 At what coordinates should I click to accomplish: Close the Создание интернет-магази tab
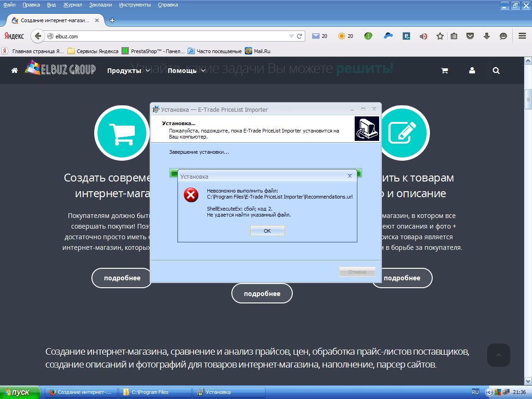coord(97,20)
